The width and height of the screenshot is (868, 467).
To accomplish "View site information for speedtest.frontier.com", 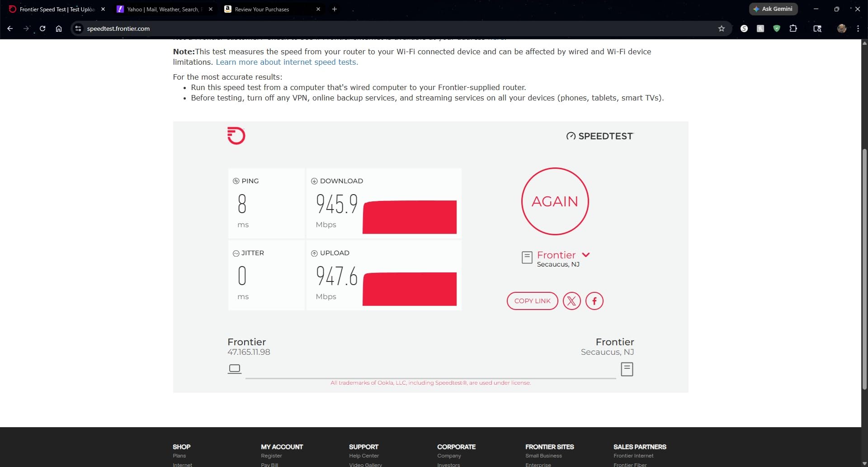I will [78, 29].
